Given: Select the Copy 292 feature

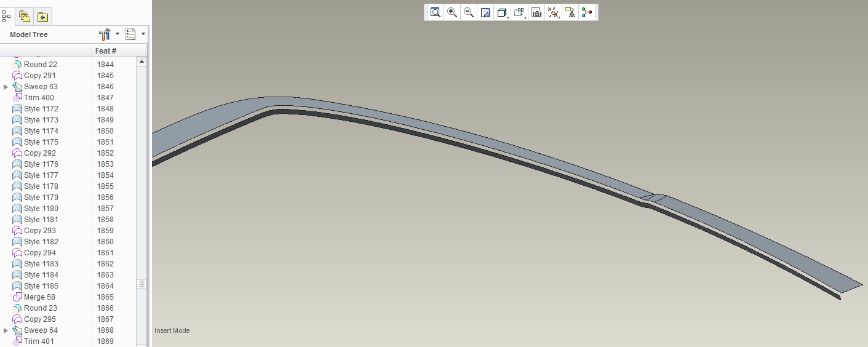Looking at the screenshot, I should pos(40,153).
